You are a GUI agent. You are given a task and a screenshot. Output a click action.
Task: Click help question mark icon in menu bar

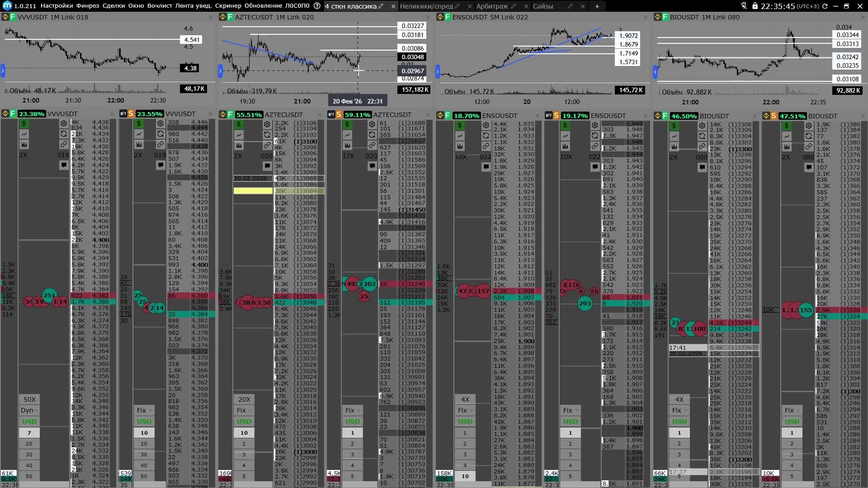[317, 6]
